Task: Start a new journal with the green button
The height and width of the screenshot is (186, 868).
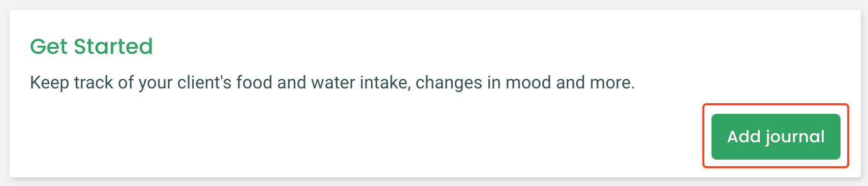Action: (x=776, y=137)
